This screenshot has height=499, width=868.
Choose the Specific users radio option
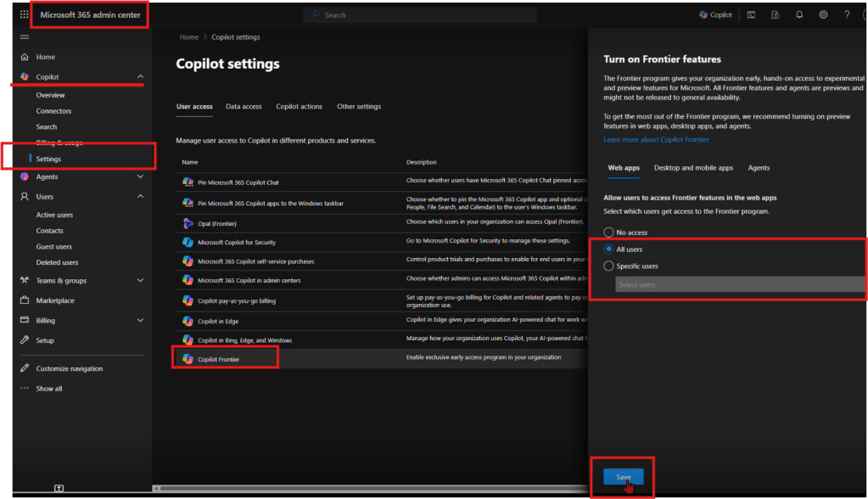click(x=608, y=266)
